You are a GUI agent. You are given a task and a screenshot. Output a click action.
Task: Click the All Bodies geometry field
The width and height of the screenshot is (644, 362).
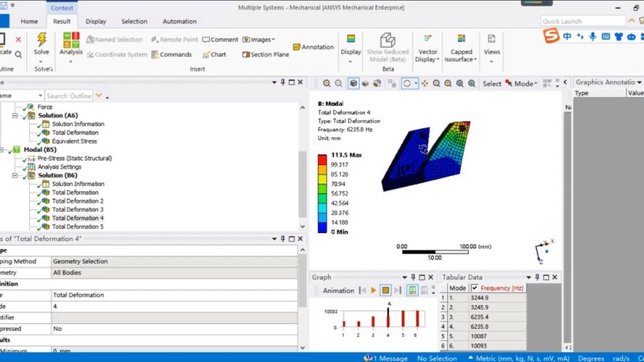(x=174, y=272)
